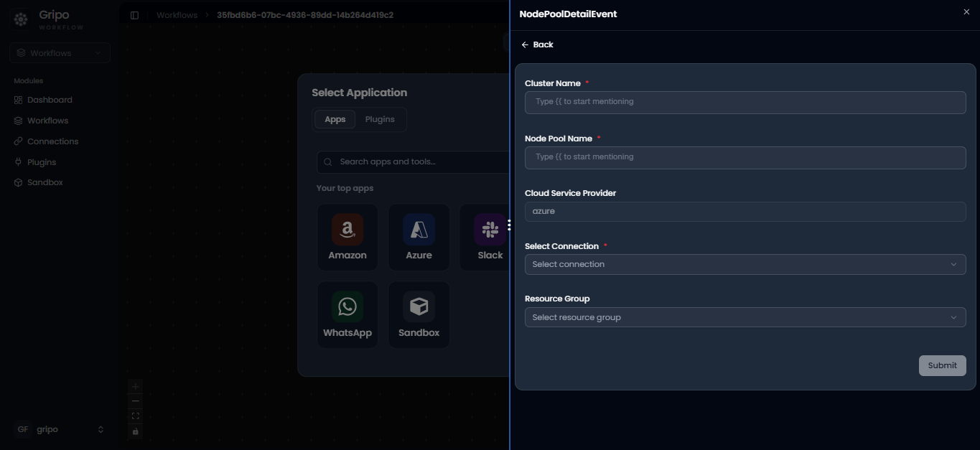
Task: Click the canvas zoom-in plus icon
Action: pyautogui.click(x=136, y=386)
